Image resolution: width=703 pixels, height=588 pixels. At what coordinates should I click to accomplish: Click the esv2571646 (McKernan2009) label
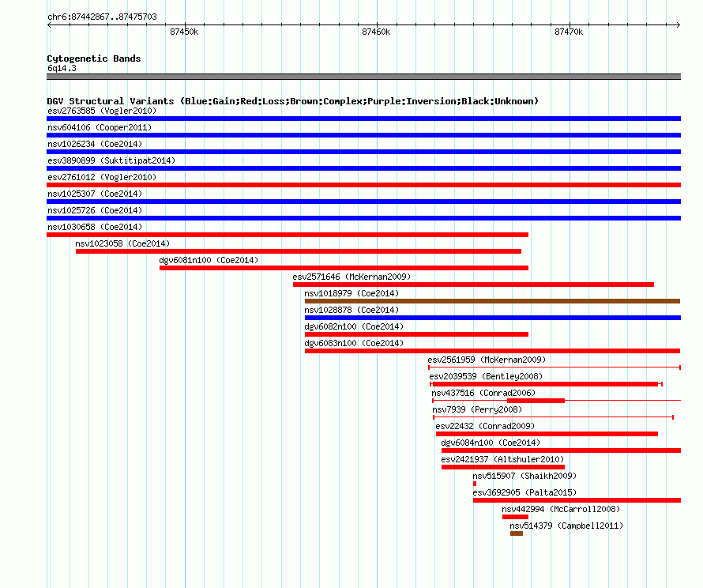click(351, 277)
